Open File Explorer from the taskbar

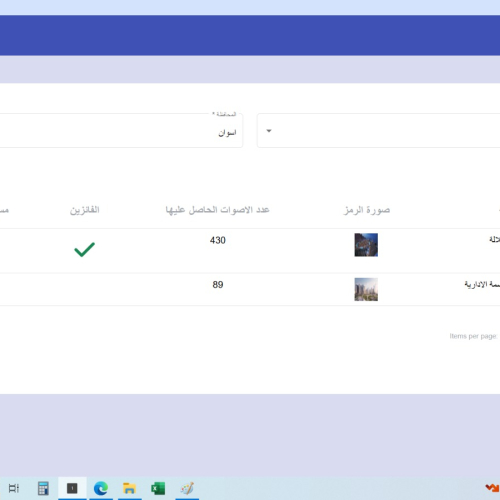pos(129,489)
